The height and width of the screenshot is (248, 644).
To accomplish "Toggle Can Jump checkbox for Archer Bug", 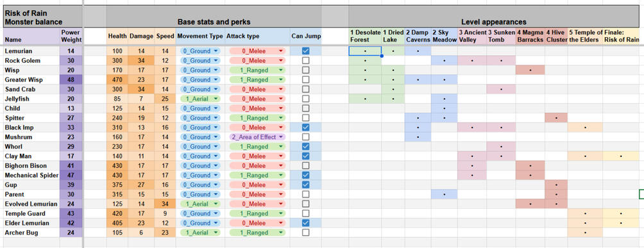I will tap(305, 233).
